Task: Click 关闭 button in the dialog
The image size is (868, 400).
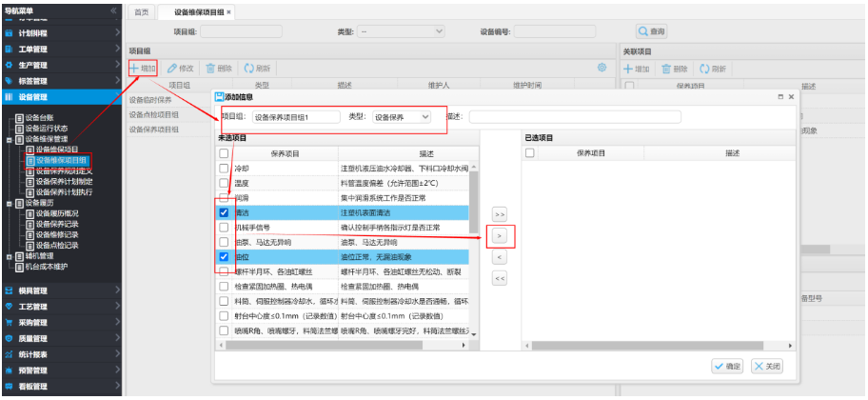Action: [x=767, y=367]
